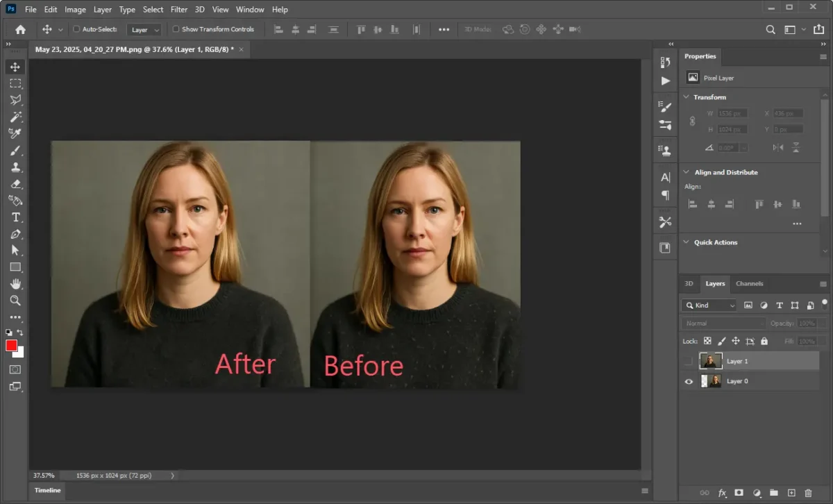Add layer mask at Layers panel bottom
This screenshot has height=504, width=833.
click(x=739, y=493)
